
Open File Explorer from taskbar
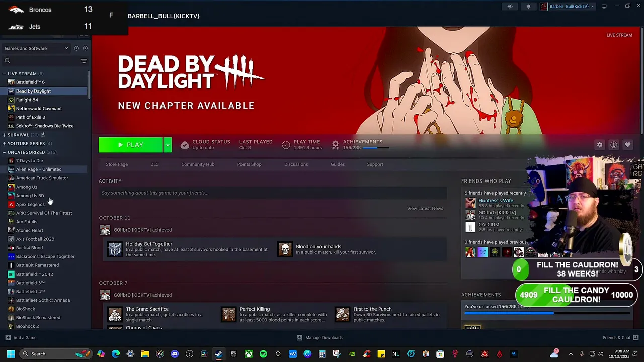(145, 354)
